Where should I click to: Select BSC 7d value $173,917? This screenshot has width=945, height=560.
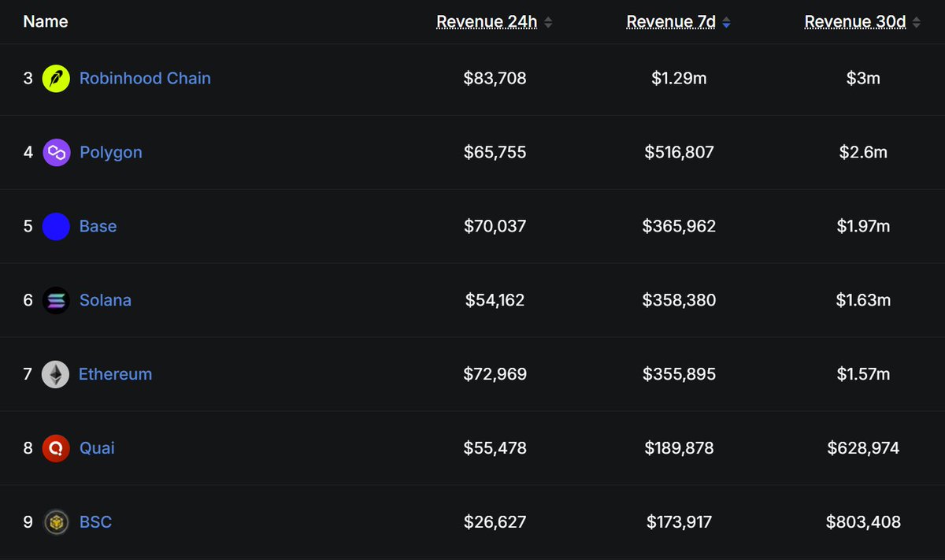(x=679, y=522)
